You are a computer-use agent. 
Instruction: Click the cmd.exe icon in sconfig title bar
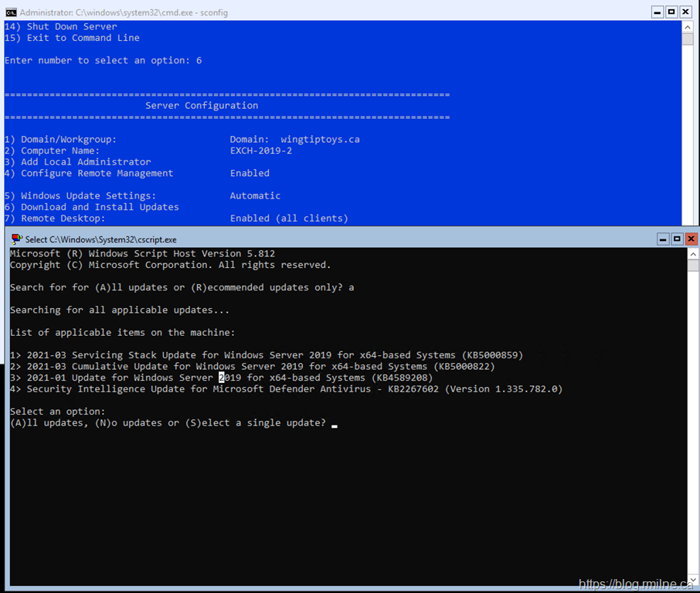tap(11, 12)
